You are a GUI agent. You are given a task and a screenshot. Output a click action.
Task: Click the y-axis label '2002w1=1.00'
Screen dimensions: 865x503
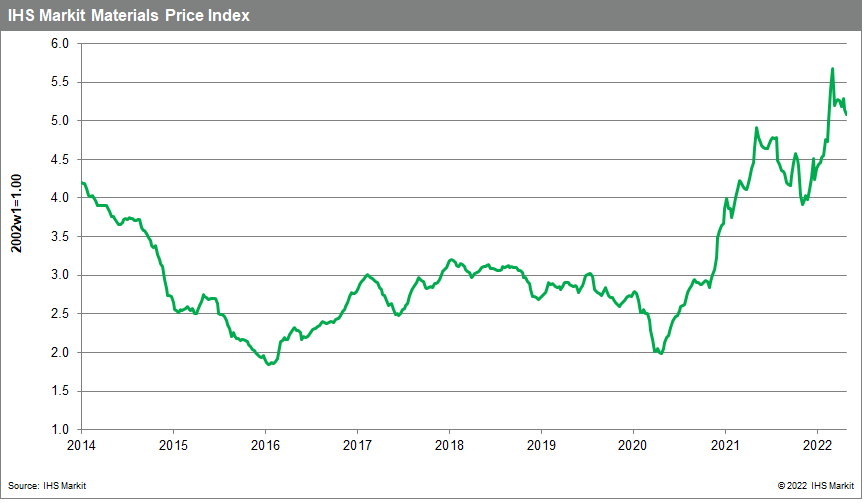(x=17, y=235)
